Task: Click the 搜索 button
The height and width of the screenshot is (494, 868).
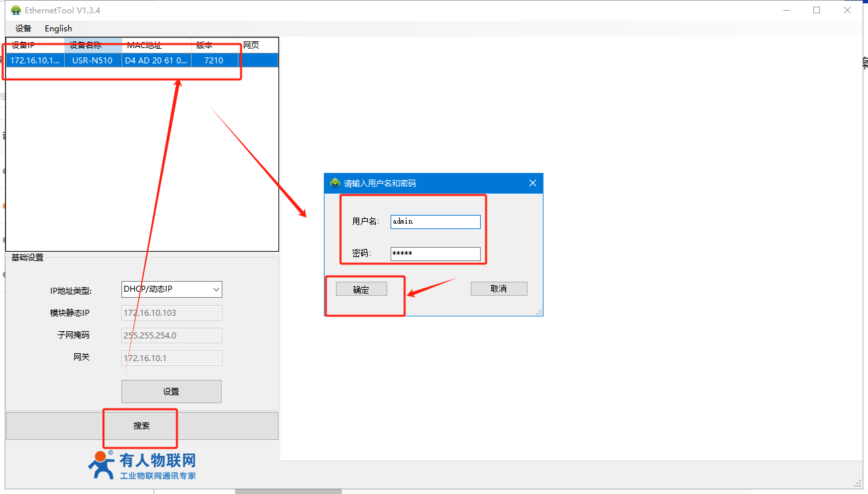Action: (142, 426)
